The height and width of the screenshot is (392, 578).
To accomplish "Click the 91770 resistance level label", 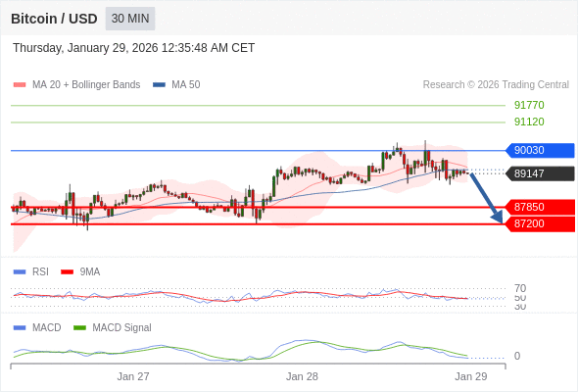I will pos(529,105).
